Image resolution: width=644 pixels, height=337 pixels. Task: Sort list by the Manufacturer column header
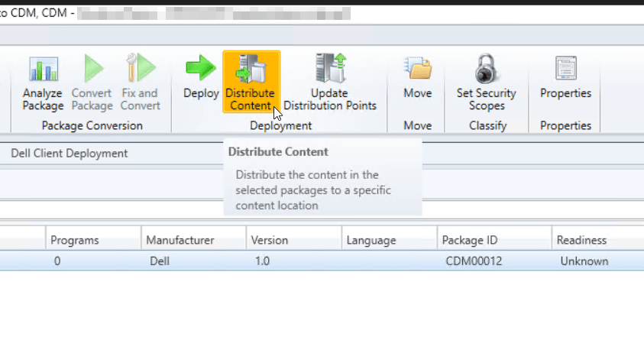coord(182,240)
